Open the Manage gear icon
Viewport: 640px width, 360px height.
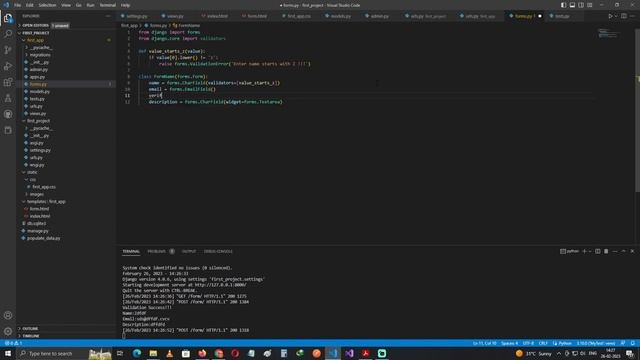pyautogui.click(x=8, y=331)
